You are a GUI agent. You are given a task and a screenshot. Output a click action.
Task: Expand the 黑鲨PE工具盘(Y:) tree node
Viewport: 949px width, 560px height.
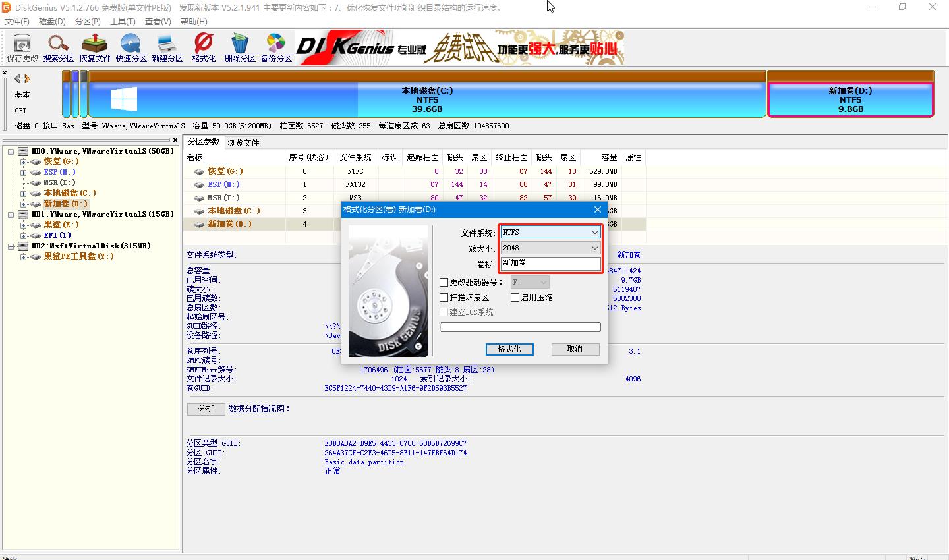pos(24,257)
